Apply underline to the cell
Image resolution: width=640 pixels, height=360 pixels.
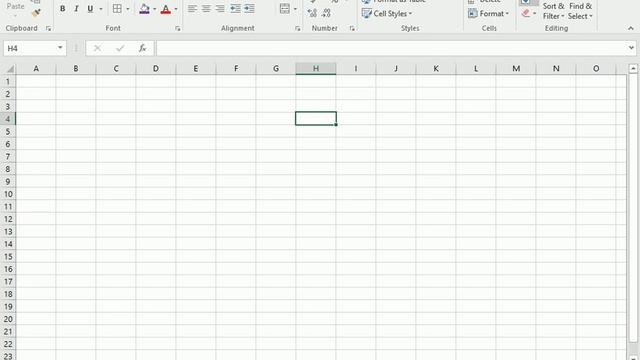tap(90, 9)
